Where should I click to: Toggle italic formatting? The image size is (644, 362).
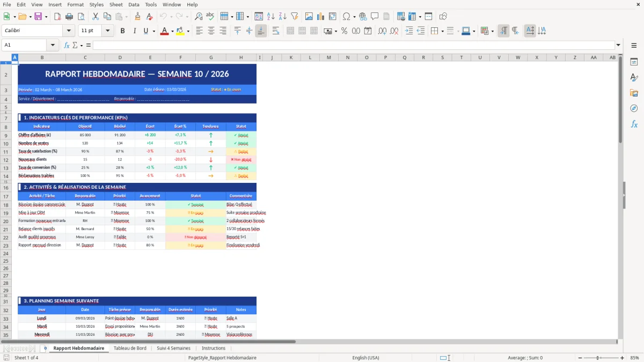[x=134, y=31]
